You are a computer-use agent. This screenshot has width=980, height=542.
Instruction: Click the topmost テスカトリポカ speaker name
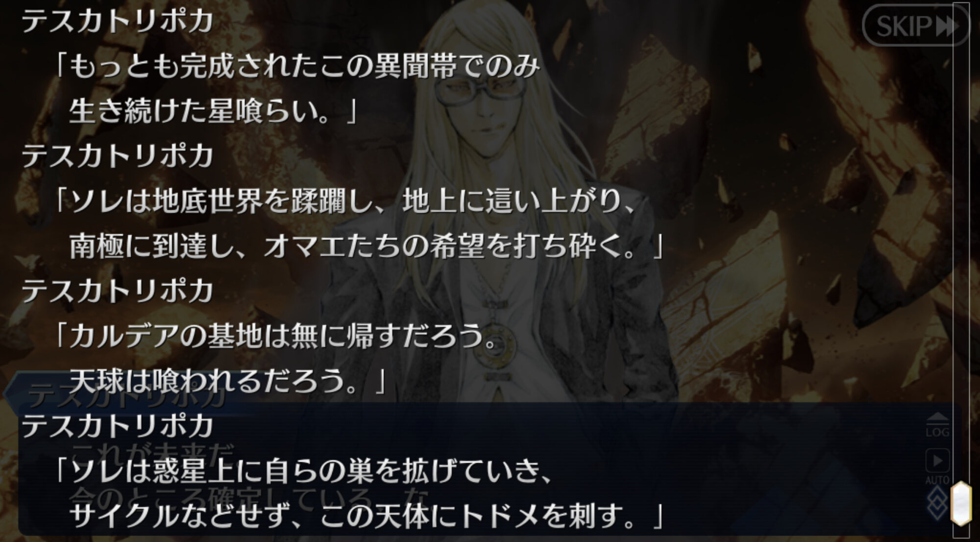point(118,22)
